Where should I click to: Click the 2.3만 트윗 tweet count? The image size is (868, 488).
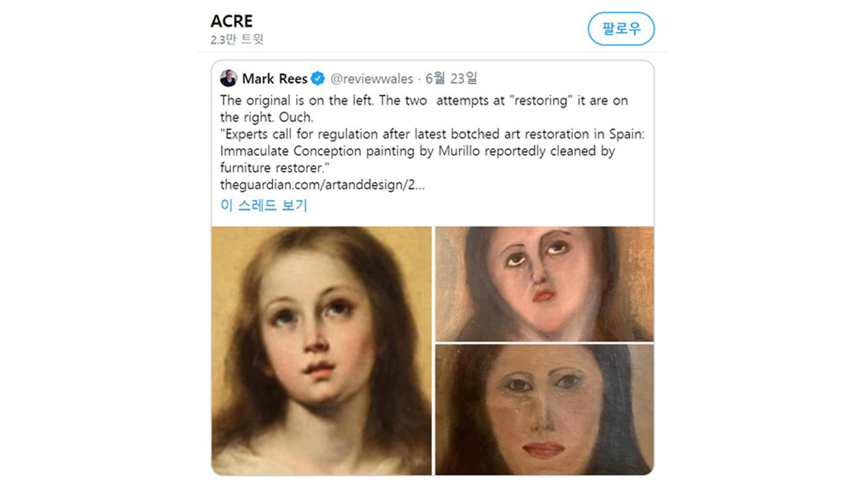pyautogui.click(x=237, y=39)
